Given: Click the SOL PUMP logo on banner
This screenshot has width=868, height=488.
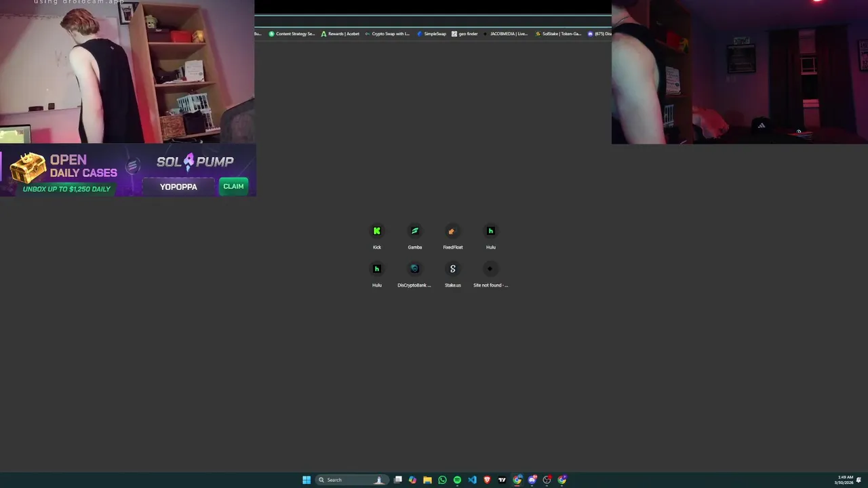Looking at the screenshot, I should pyautogui.click(x=195, y=161).
